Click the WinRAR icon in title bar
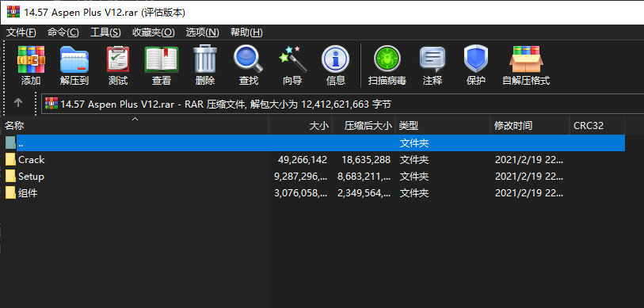644x308 pixels. pos(13,13)
